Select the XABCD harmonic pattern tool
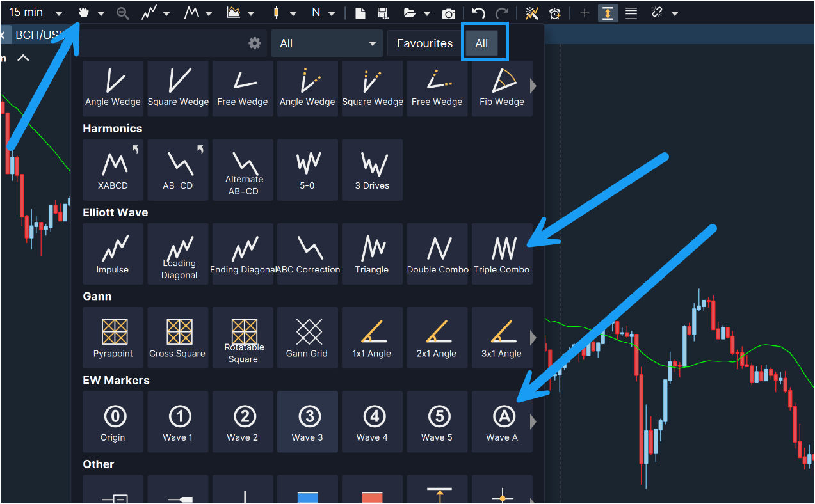This screenshot has height=504, width=815. pyautogui.click(x=113, y=169)
